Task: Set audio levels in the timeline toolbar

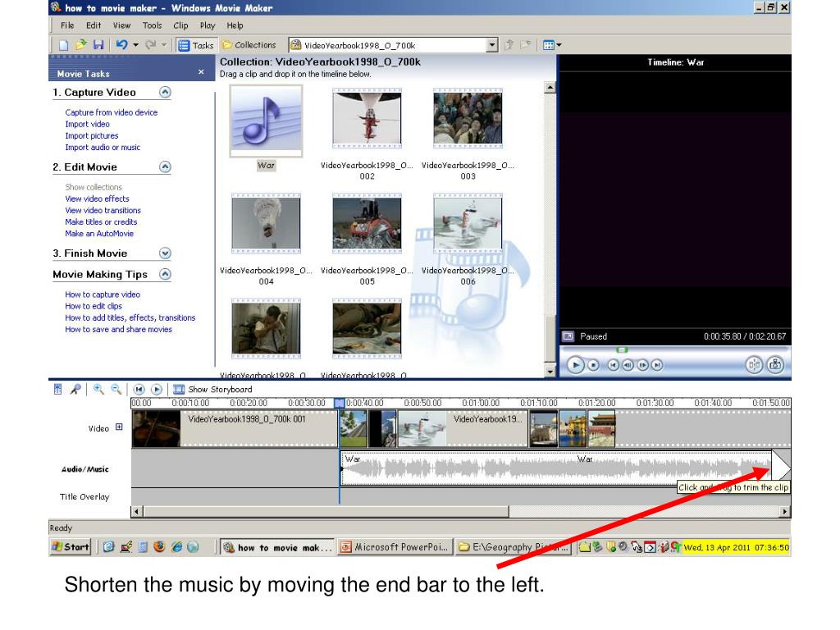Action: 58,390
